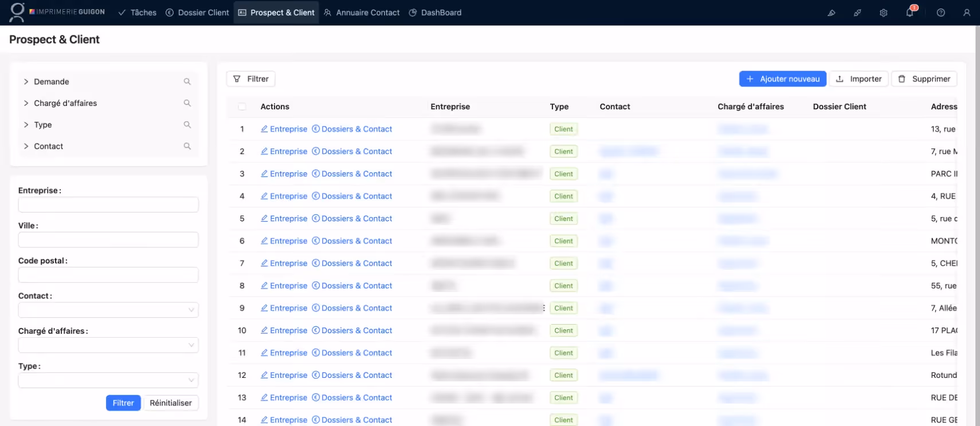This screenshot has width=980, height=426.
Task: Click the Entreprise column header
Action: click(450, 107)
